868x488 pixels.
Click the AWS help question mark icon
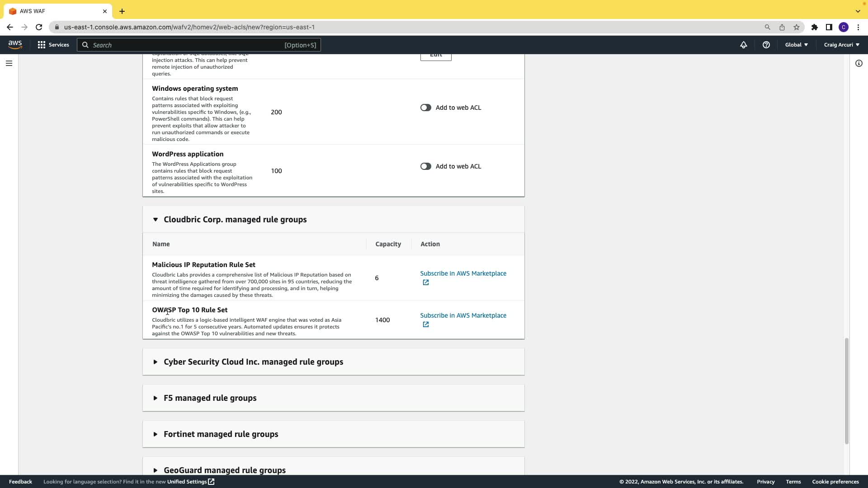click(766, 45)
